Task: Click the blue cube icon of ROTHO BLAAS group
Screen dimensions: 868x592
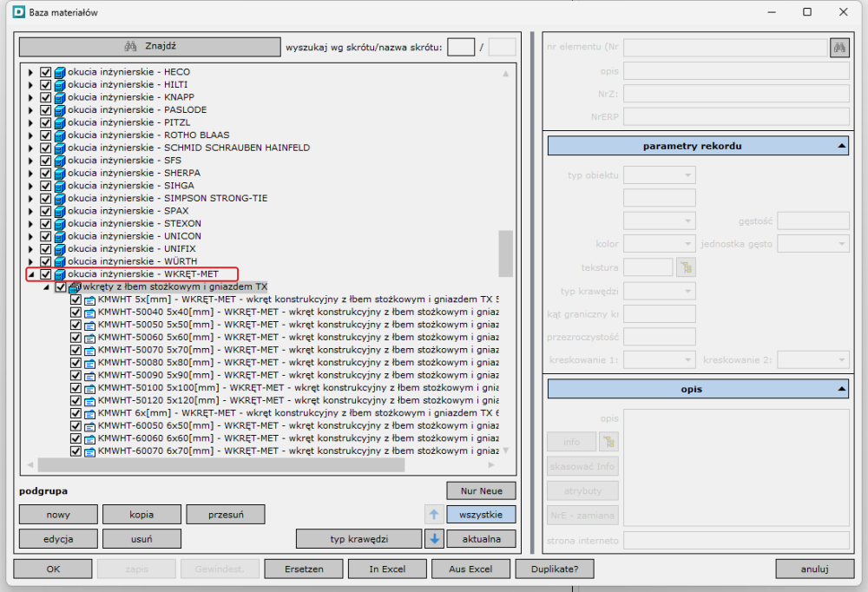Action: [x=60, y=135]
